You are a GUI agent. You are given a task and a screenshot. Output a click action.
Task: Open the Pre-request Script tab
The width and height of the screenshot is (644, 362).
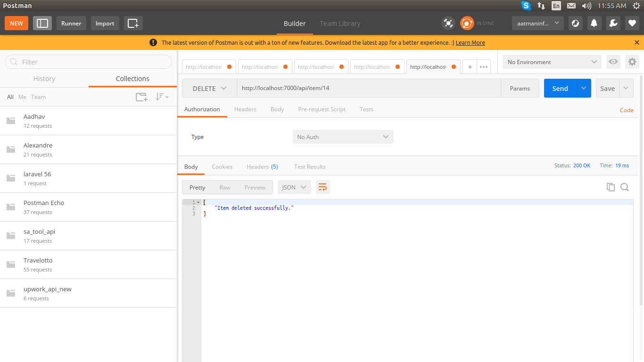(322, 109)
